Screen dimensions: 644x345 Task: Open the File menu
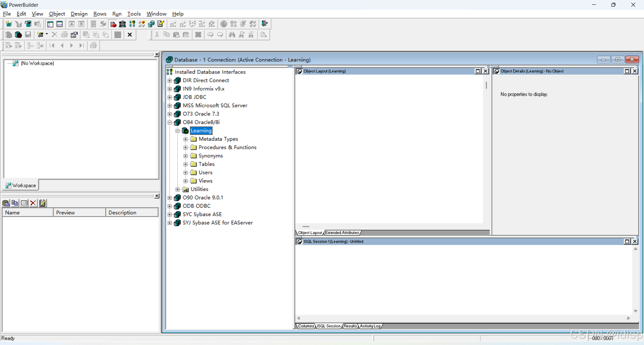point(7,14)
